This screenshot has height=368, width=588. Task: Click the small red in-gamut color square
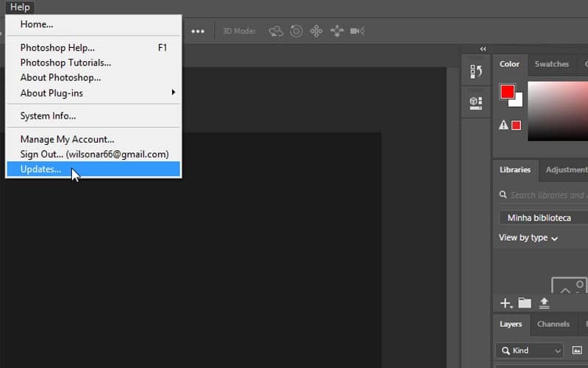point(517,125)
